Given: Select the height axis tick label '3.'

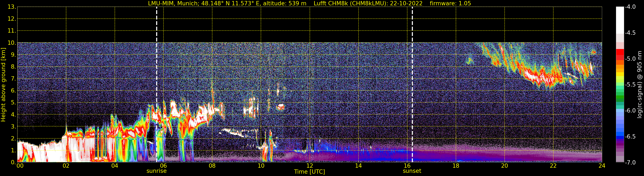Looking at the screenshot, I should [x=13, y=127].
